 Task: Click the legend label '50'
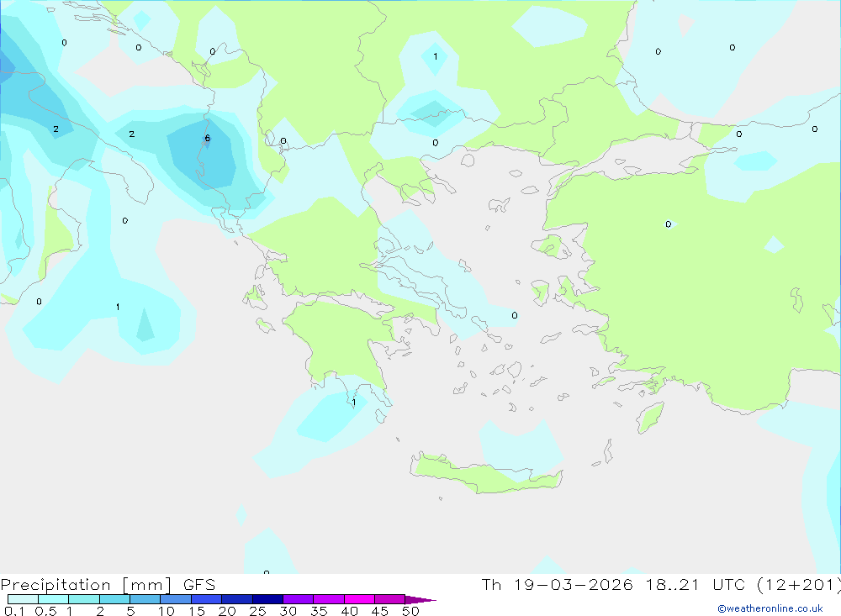click(x=410, y=611)
